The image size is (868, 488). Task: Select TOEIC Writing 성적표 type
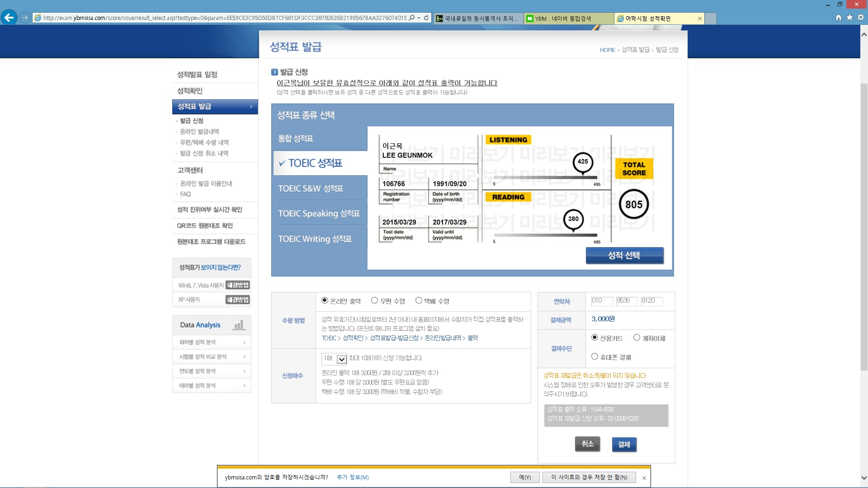[315, 239]
